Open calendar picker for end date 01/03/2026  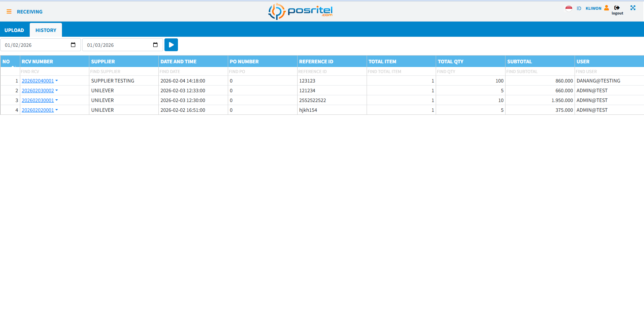click(x=155, y=45)
